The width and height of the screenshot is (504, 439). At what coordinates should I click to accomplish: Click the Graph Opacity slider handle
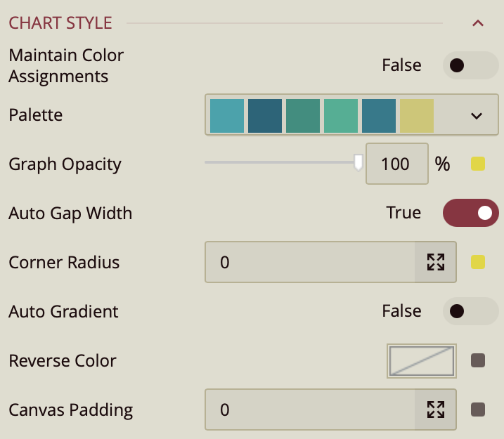358,163
